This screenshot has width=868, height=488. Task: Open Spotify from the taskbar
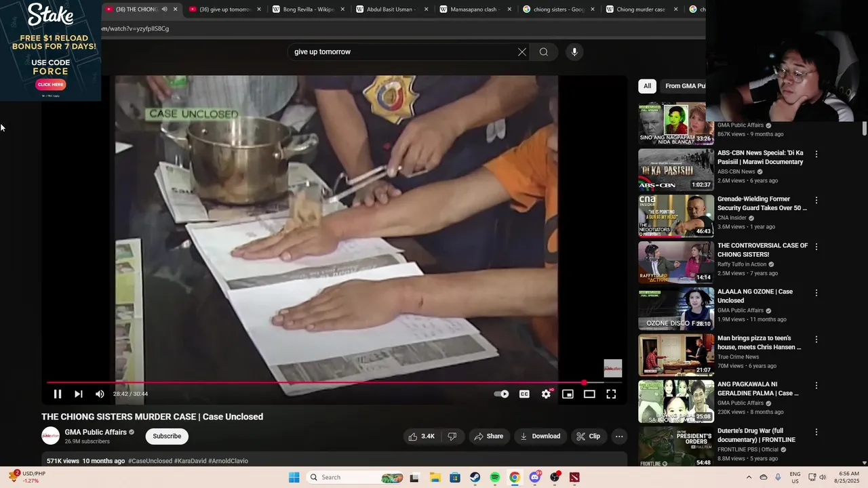point(495,477)
